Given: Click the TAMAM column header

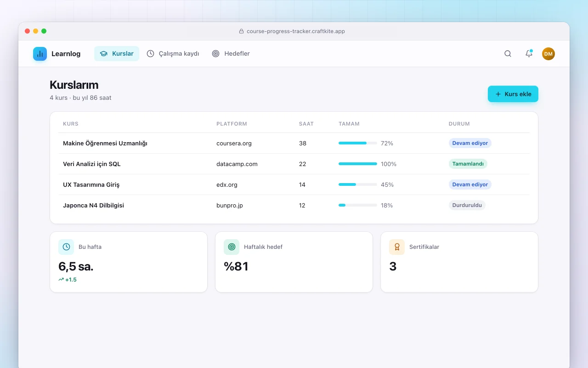Looking at the screenshot, I should pos(349,124).
